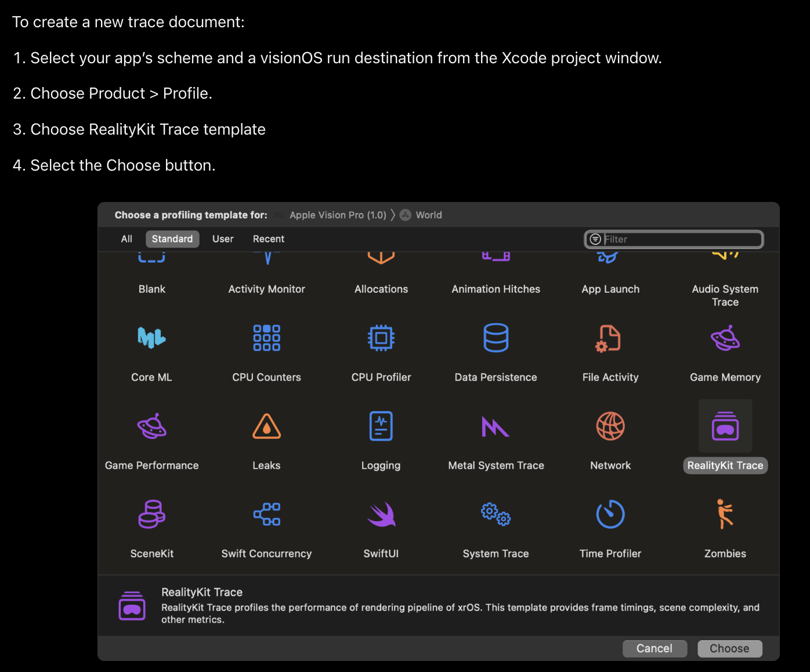The width and height of the screenshot is (810, 672).
Task: Switch to the All tab
Action: point(126,239)
